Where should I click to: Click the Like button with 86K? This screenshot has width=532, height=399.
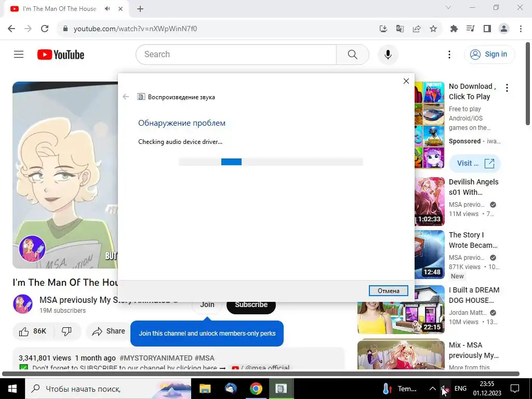[33, 331]
